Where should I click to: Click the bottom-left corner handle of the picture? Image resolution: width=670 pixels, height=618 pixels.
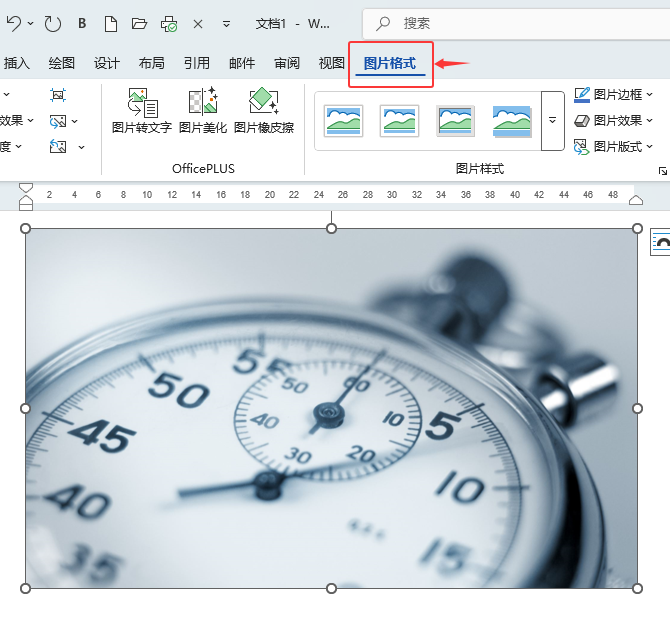click(26, 589)
